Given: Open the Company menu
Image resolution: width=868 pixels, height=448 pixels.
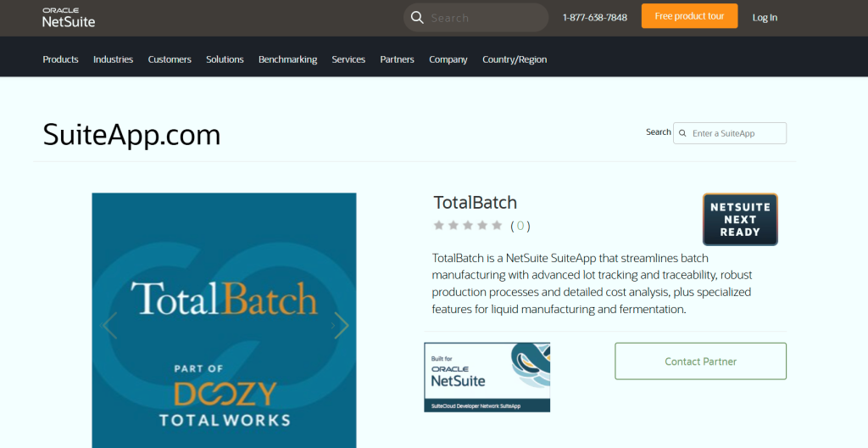Looking at the screenshot, I should pos(448,59).
